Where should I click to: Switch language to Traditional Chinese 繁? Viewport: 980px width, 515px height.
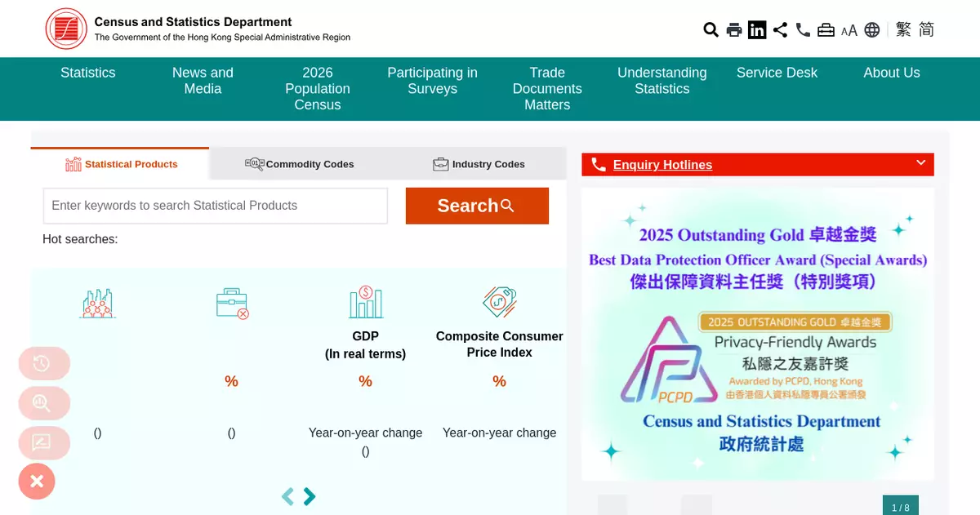click(903, 30)
